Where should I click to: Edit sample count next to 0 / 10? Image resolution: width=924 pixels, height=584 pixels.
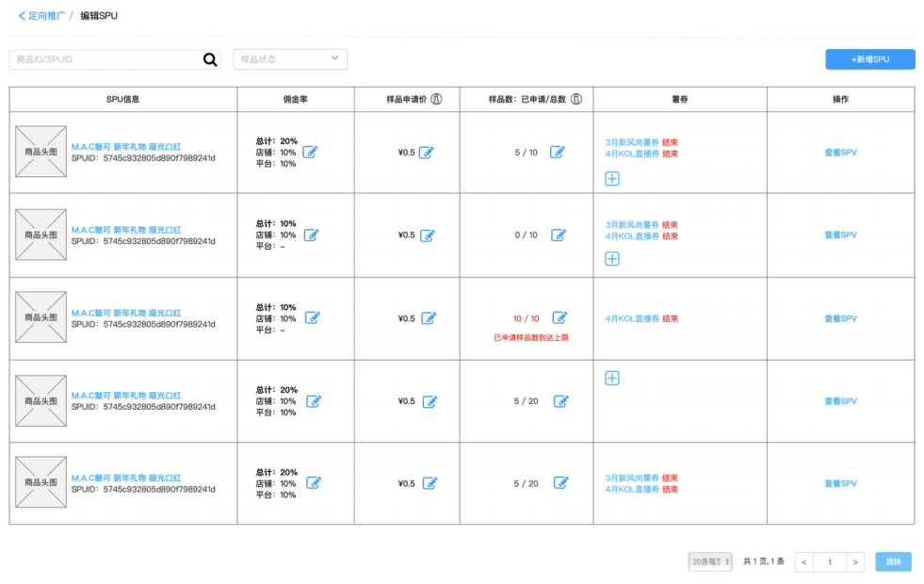tap(558, 235)
